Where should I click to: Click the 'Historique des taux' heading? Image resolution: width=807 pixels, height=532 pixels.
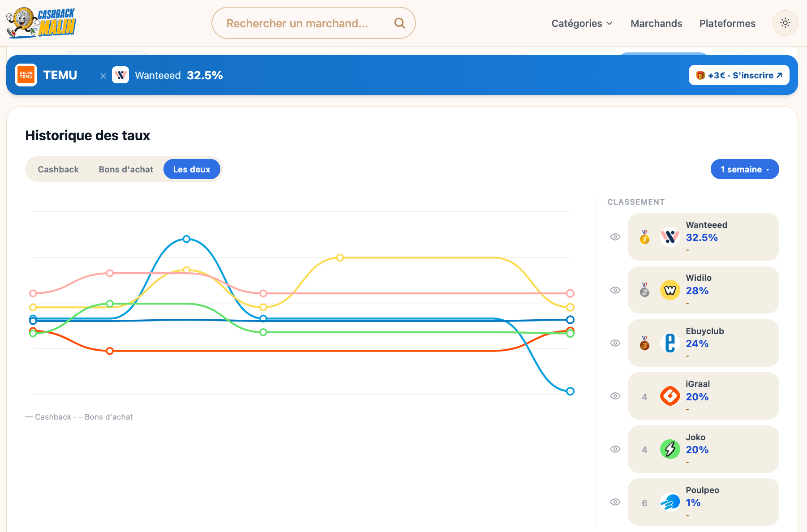tap(88, 135)
